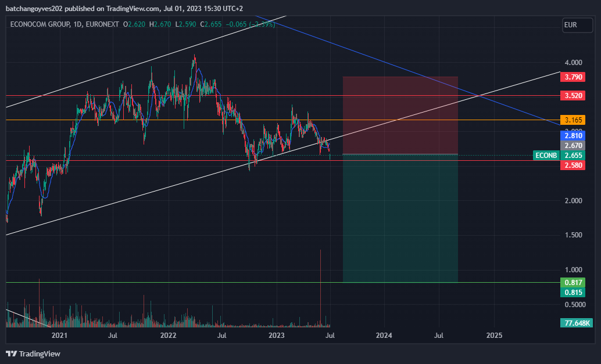Click the 0.815 teal price label
This screenshot has height=364, width=601.
point(573,293)
